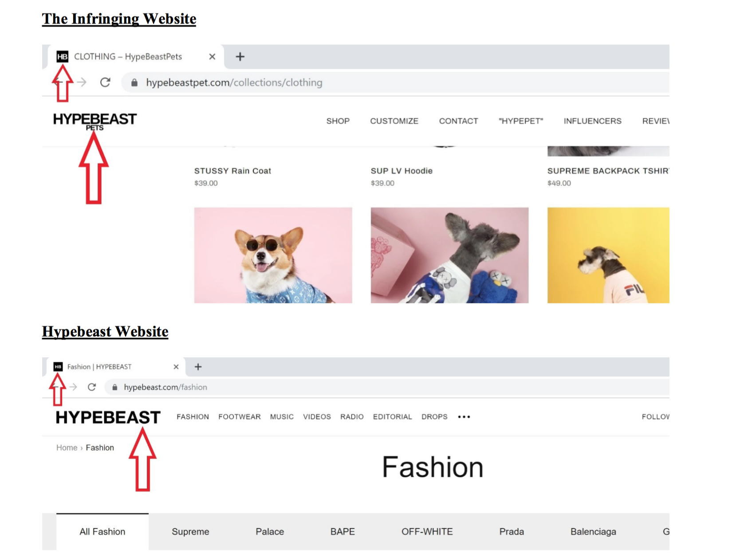
Task: Click Home breadcrumb link
Action: [67, 448]
